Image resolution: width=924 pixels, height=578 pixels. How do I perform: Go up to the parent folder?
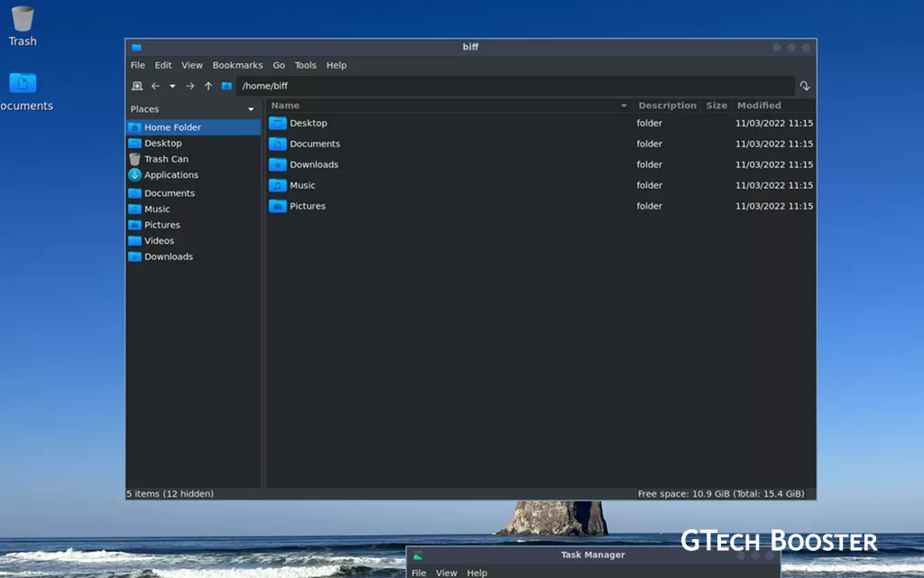(208, 86)
